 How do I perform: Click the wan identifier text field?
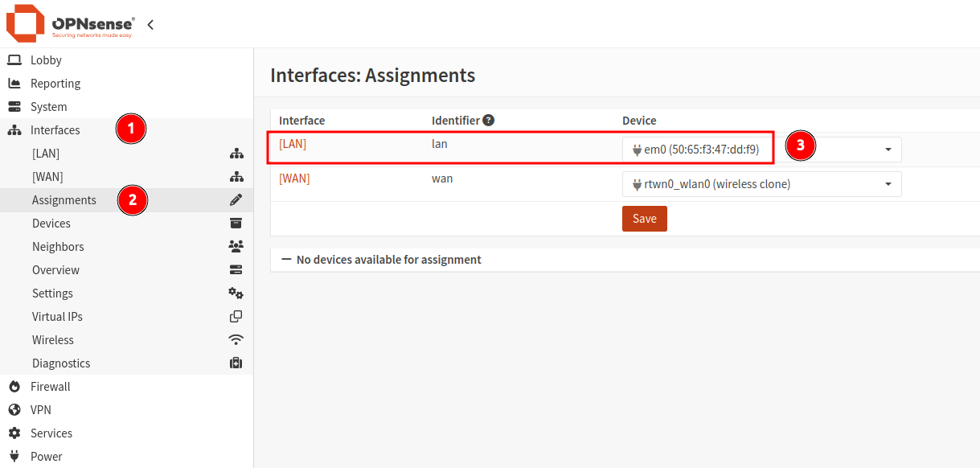442,179
